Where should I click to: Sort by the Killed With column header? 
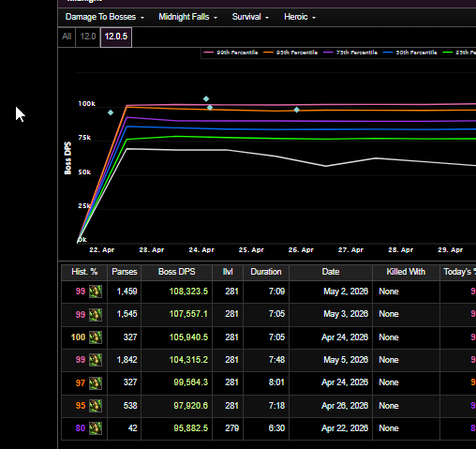(x=406, y=272)
